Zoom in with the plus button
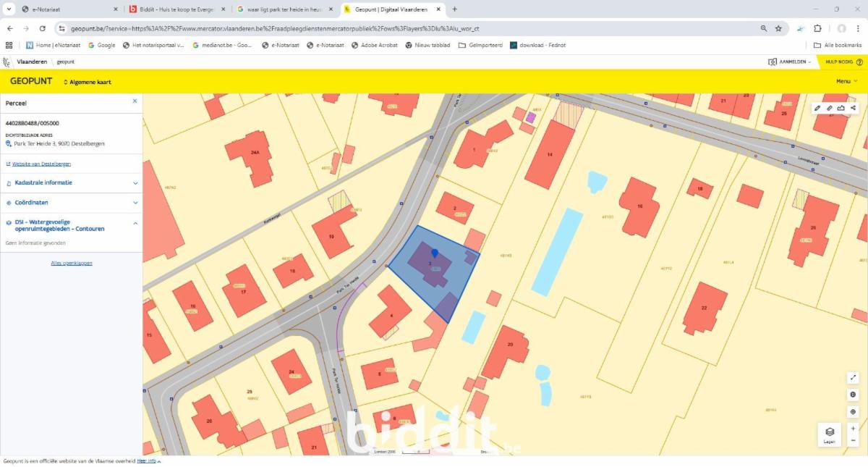 click(854, 428)
